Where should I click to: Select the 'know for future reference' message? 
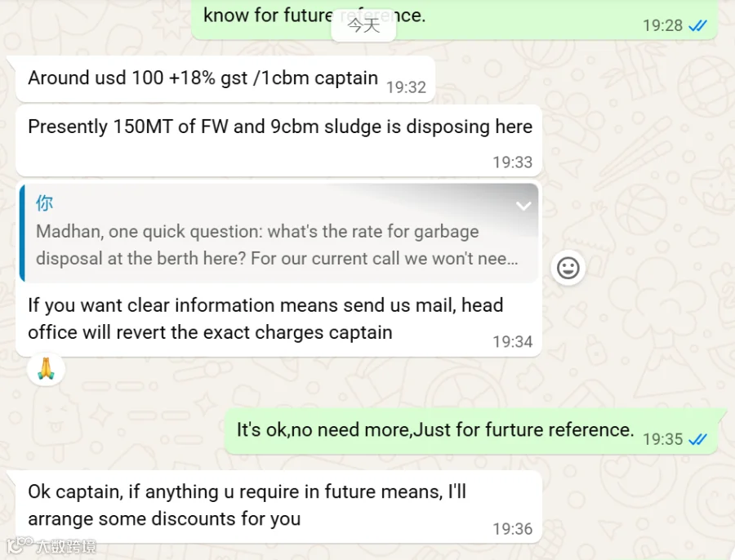(454, 19)
